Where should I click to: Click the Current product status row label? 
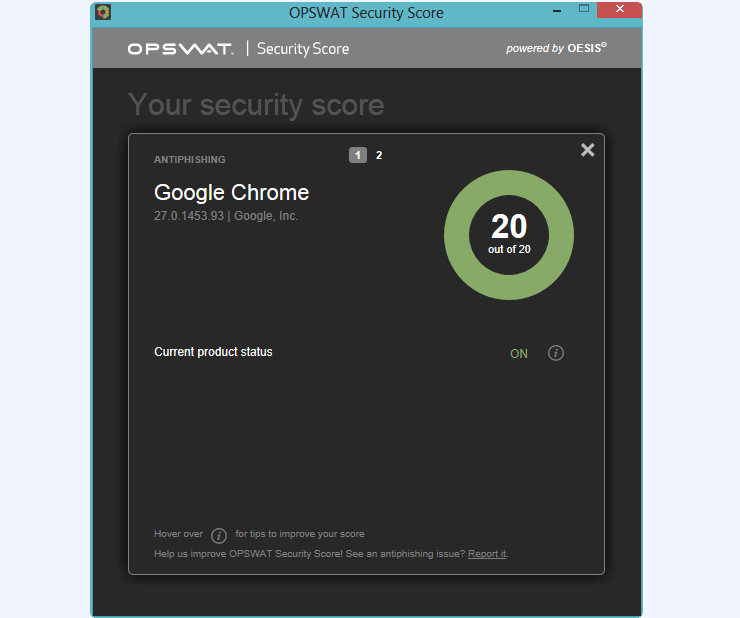[213, 352]
